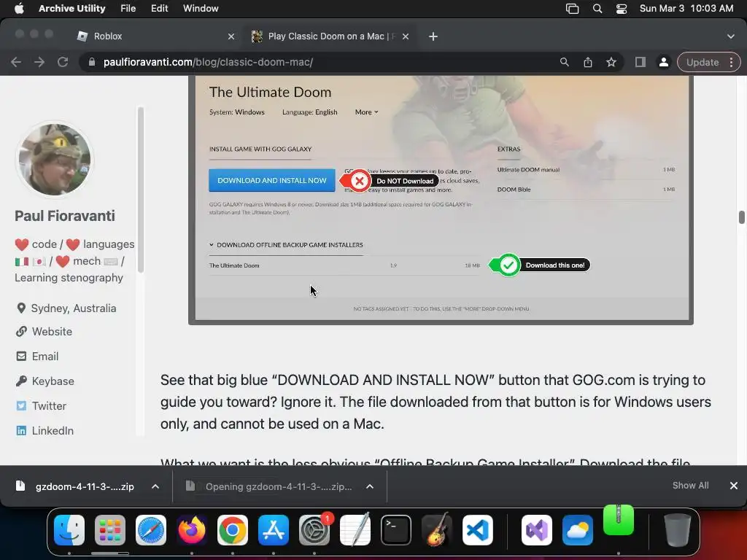Go forward to the next page
The width and height of the screenshot is (747, 560).
tap(39, 62)
